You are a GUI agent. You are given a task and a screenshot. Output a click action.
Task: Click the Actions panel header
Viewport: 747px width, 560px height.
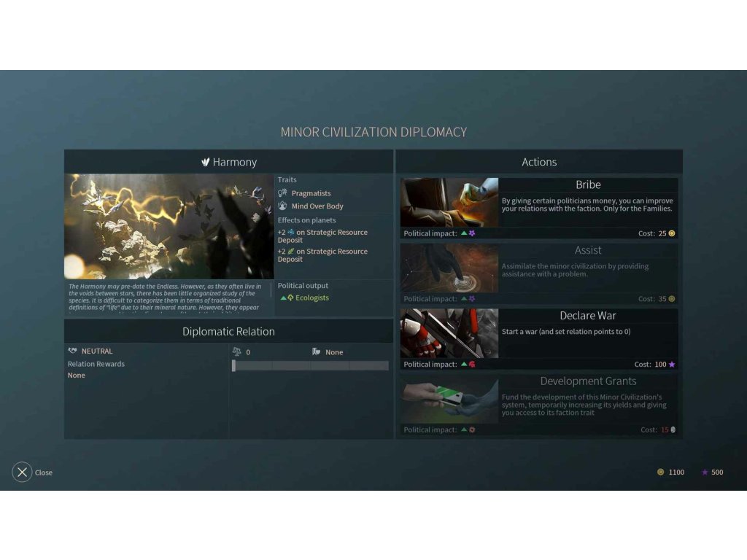(539, 162)
